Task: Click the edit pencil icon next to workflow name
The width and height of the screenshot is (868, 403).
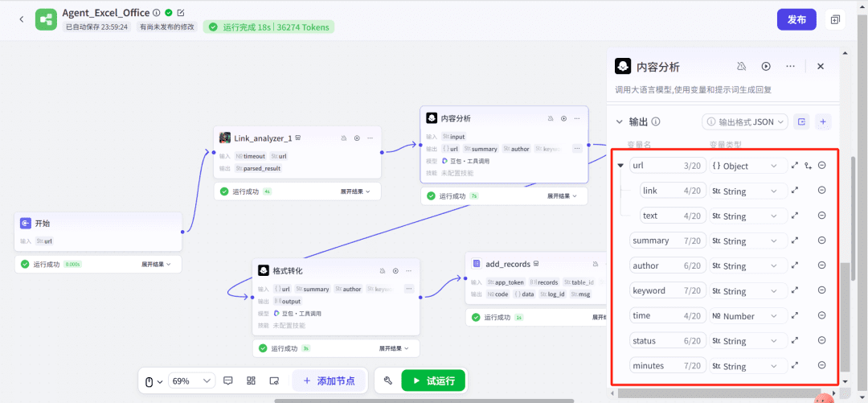Action: click(181, 13)
